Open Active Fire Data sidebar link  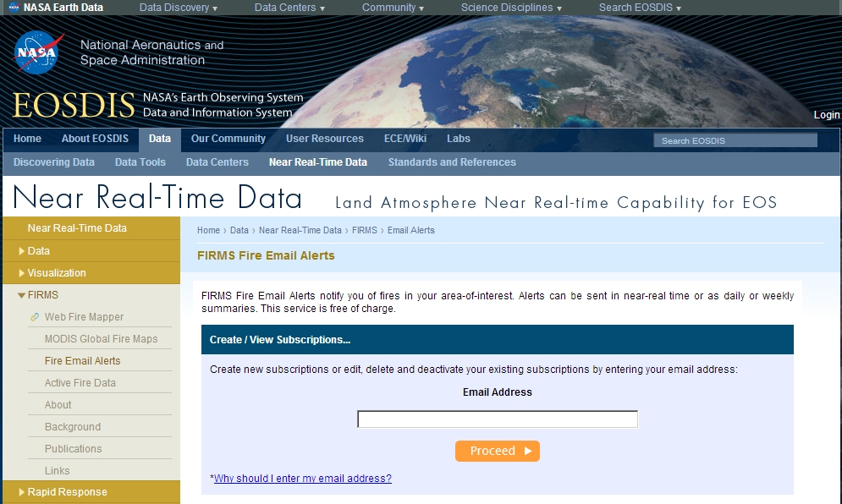click(x=80, y=383)
